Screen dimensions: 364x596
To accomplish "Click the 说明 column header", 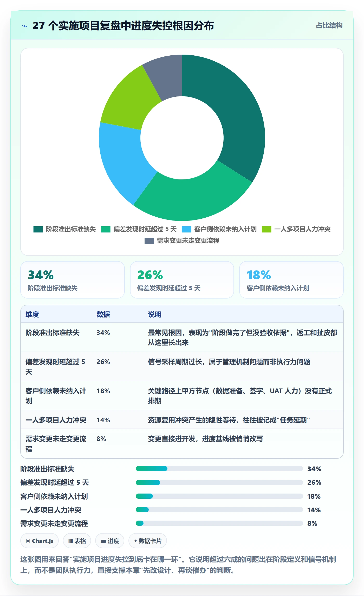I will [x=155, y=314].
